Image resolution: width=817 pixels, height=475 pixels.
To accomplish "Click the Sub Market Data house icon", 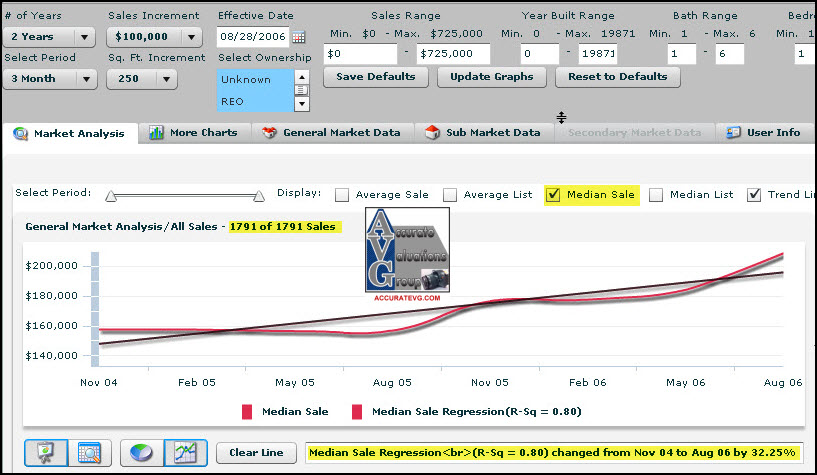I will (432, 132).
